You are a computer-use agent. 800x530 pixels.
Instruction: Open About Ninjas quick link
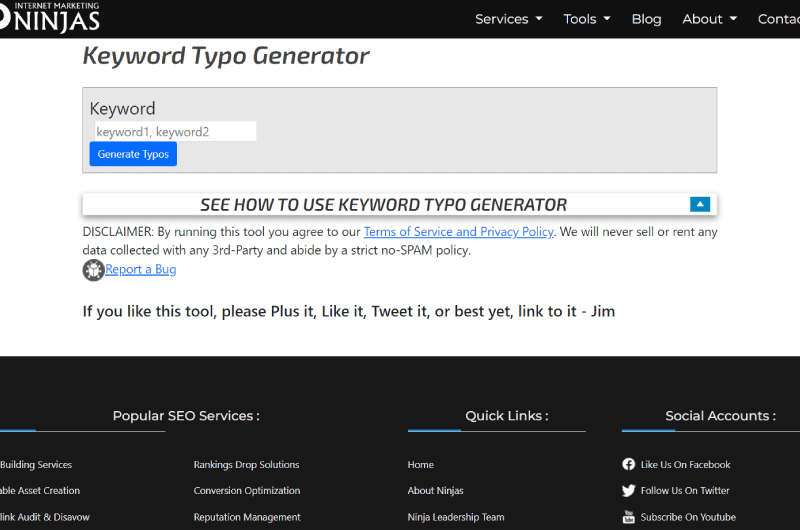[435, 491]
